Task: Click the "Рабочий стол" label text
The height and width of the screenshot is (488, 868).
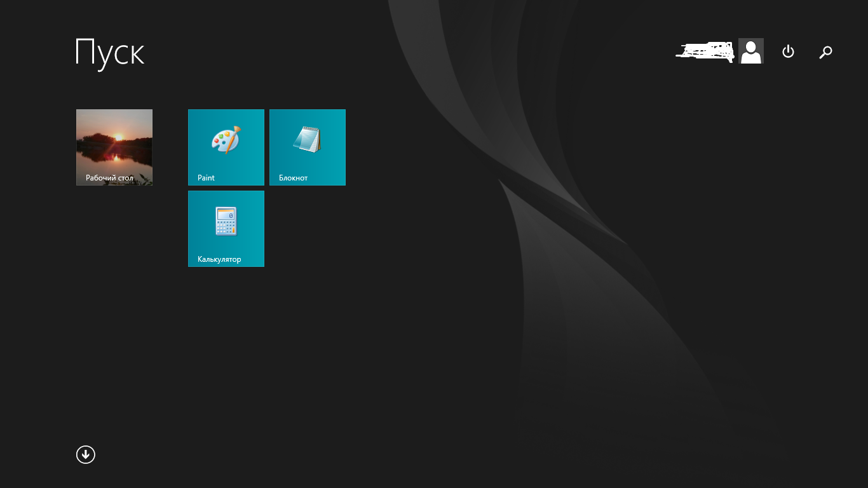Action: click(x=109, y=178)
